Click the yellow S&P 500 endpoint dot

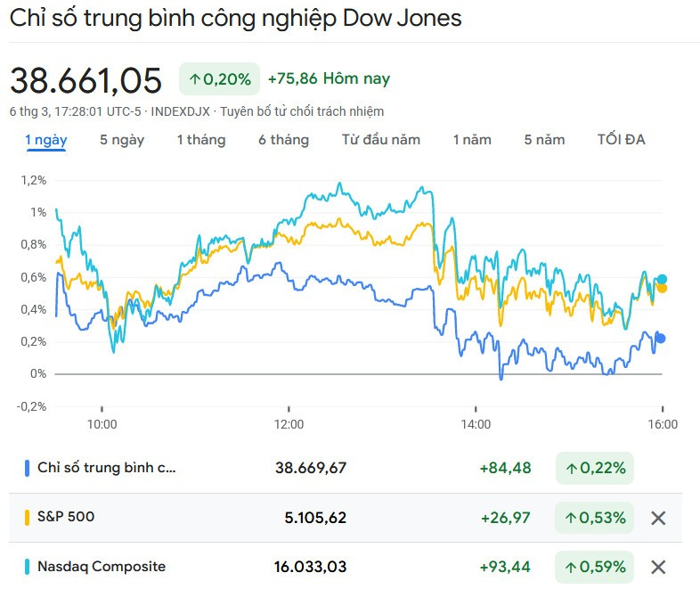coord(662,288)
